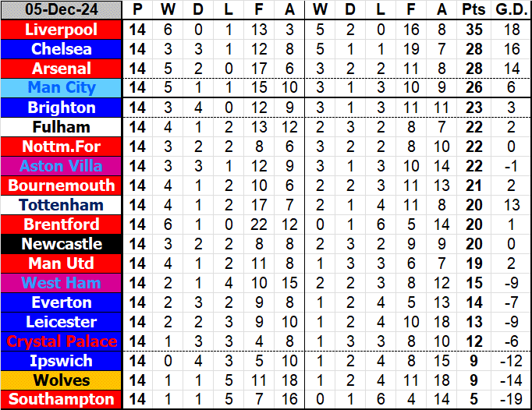Select the Tottenham team cell
This screenshot has height=410, width=532.
click(x=62, y=205)
